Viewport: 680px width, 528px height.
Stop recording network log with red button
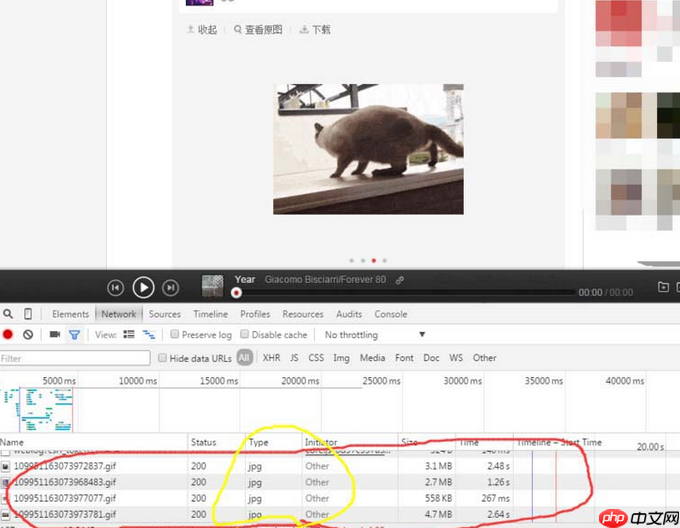tap(8, 335)
